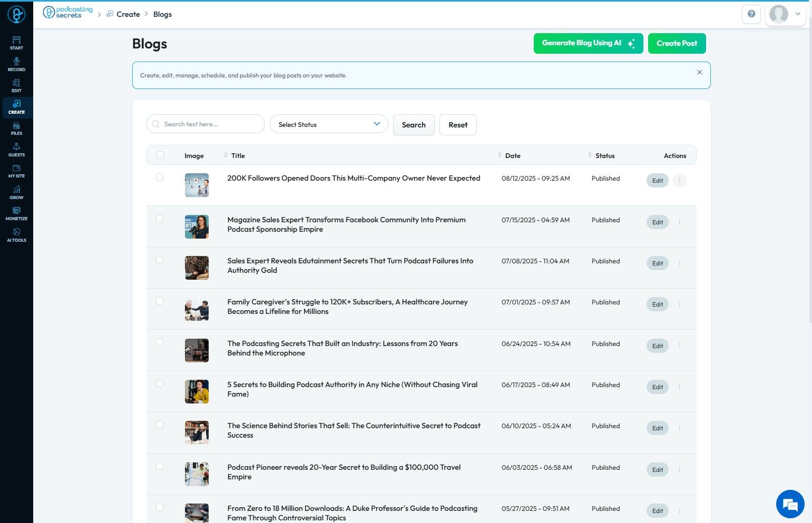Viewport: 812px width, 523px height.
Task: Open the help question mark icon
Action: (751, 14)
